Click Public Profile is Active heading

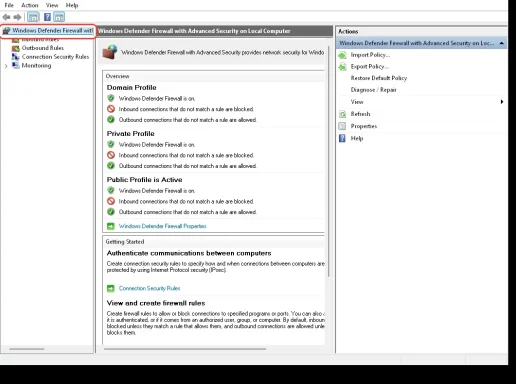144,180
